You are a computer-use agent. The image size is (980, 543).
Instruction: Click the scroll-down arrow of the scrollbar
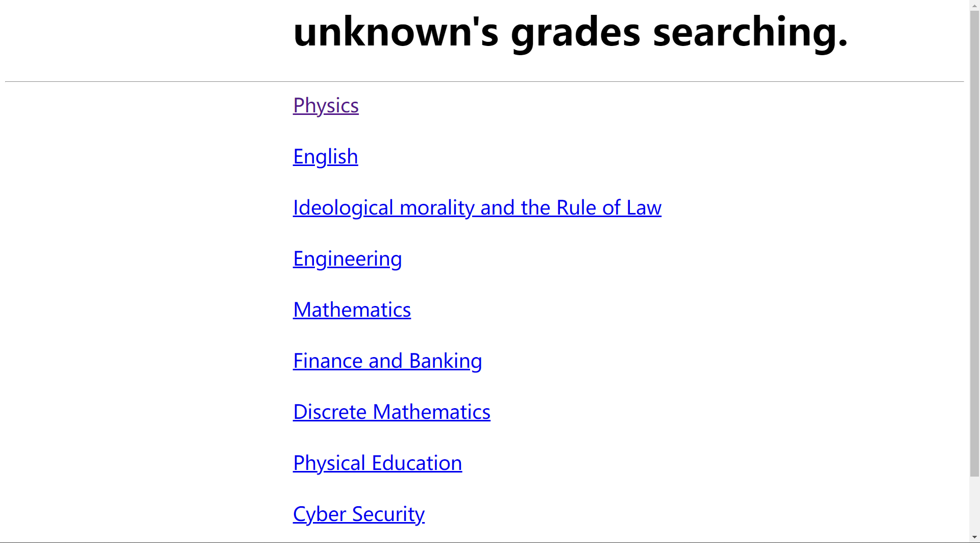(974, 538)
